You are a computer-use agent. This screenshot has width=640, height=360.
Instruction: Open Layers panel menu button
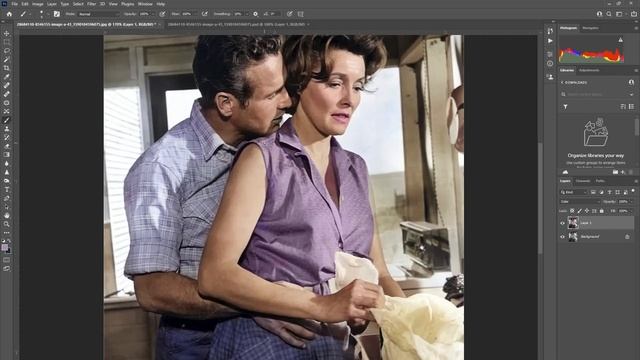pos(636,181)
